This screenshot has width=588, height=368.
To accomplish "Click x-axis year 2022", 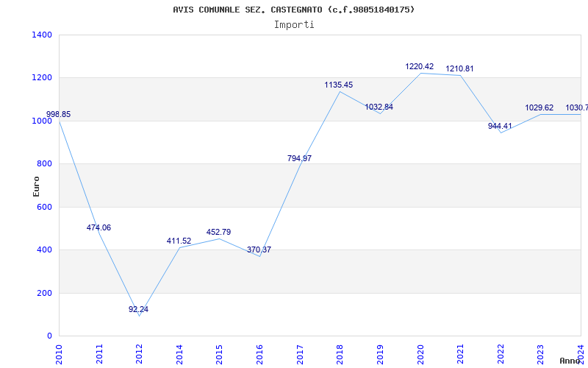I will tap(501, 354).
